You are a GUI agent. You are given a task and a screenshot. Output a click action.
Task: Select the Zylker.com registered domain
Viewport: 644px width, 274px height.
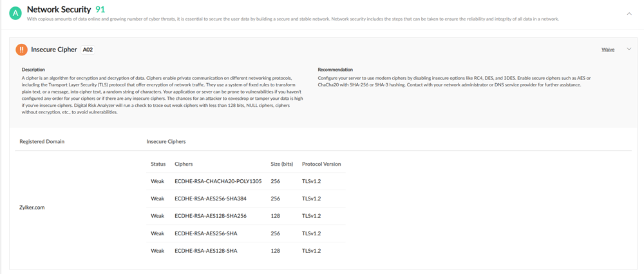coord(32,208)
